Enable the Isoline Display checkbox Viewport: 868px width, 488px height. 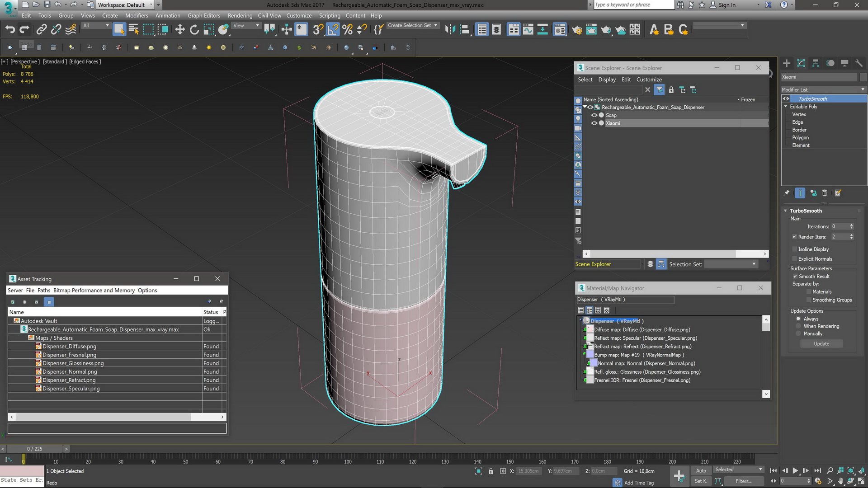[795, 249]
